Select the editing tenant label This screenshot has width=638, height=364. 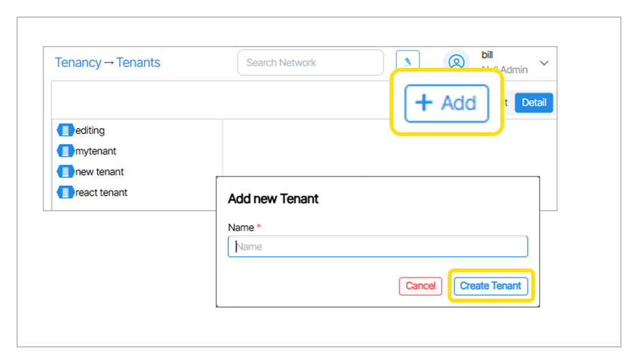(90, 130)
